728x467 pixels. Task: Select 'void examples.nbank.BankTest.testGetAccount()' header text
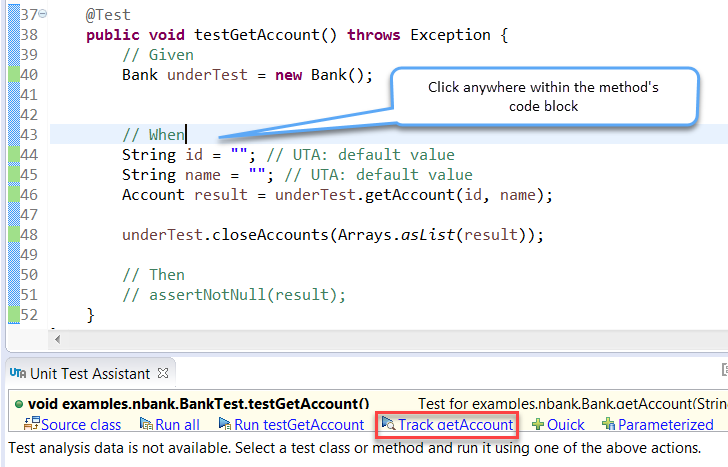point(198,404)
